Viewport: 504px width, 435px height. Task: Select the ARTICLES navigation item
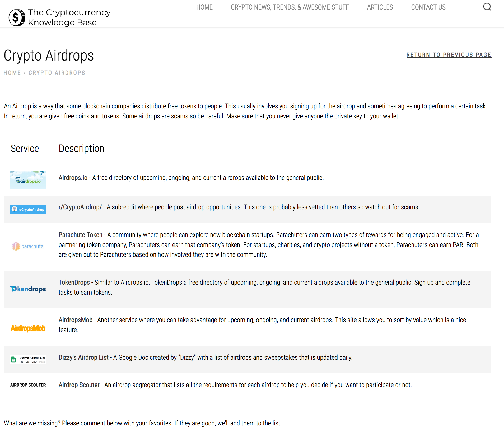tap(380, 7)
